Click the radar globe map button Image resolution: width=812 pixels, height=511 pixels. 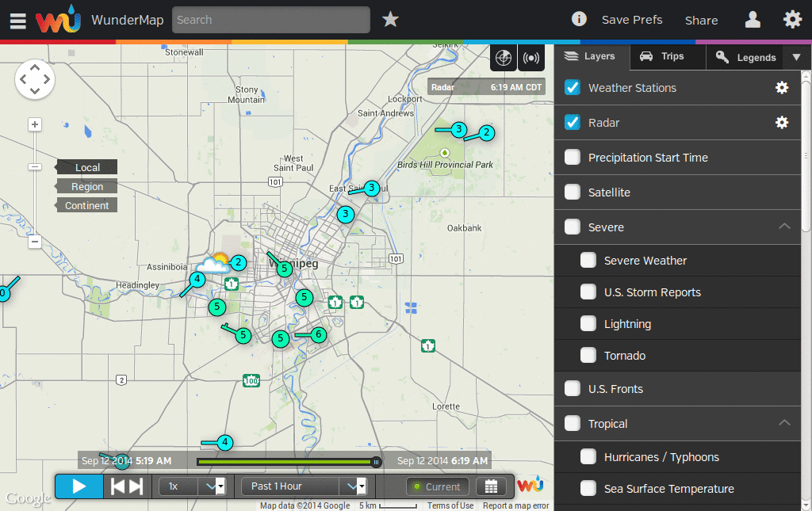[x=504, y=57]
